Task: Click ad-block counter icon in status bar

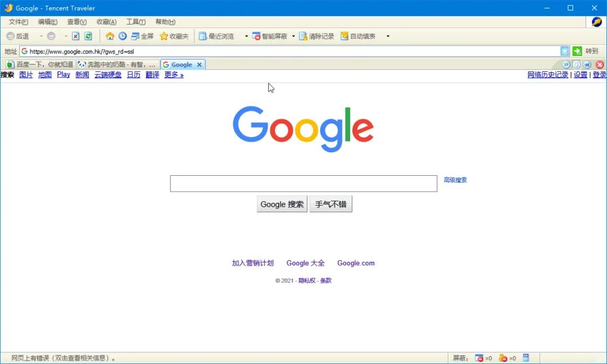Action: (503, 358)
